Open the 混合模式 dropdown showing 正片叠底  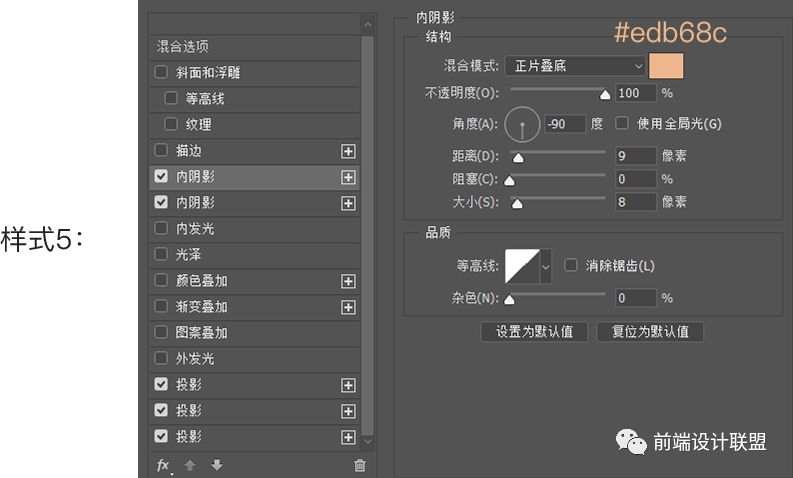[575, 66]
